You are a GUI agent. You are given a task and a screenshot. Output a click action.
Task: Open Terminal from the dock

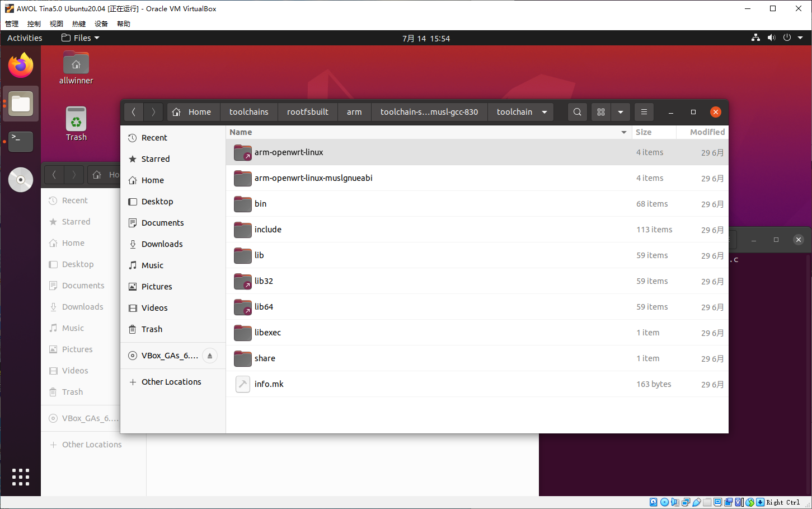[x=21, y=142]
